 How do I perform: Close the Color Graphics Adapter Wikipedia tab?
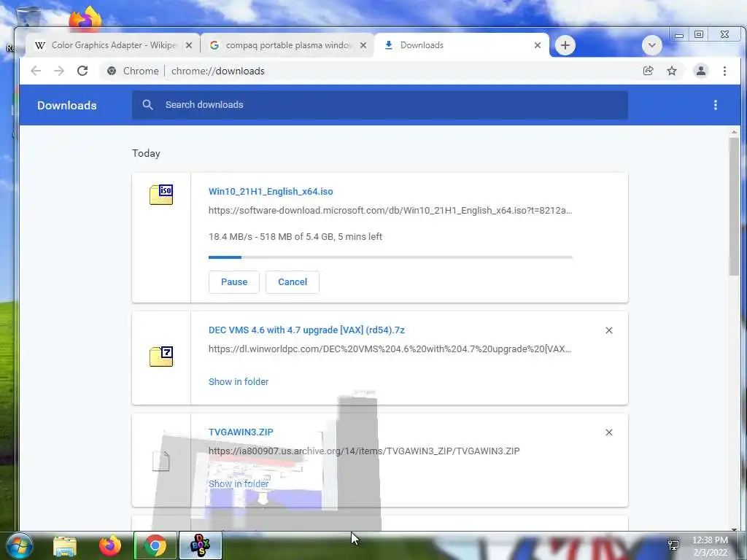pos(189,45)
